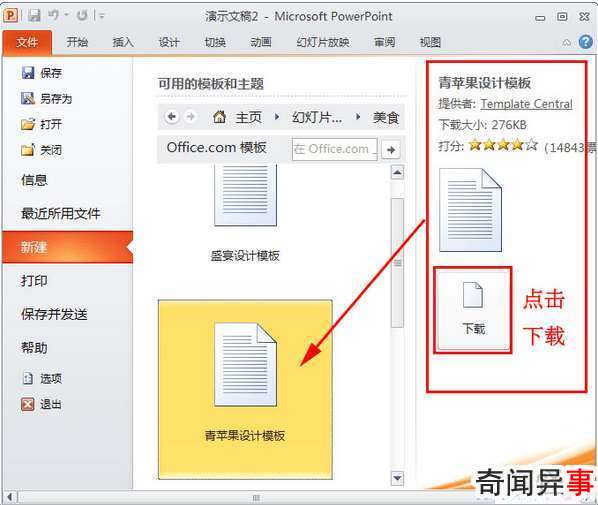The height and width of the screenshot is (505, 598).
Task: Click 另存为 in the backstage menu
Action: 47,99
